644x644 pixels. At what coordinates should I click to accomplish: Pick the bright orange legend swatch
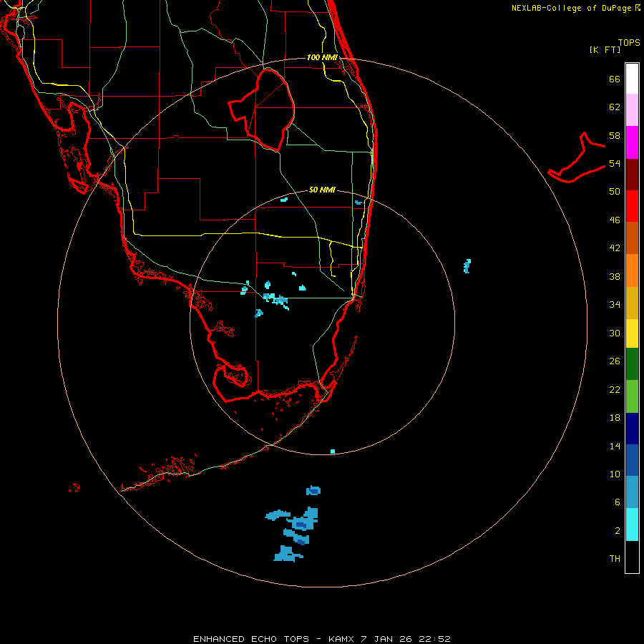(x=632, y=270)
